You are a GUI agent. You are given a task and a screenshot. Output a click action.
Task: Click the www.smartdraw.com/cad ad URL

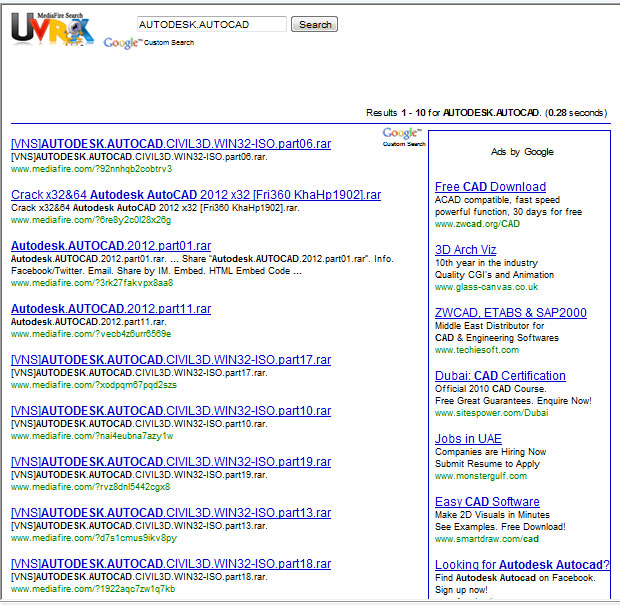click(487, 539)
